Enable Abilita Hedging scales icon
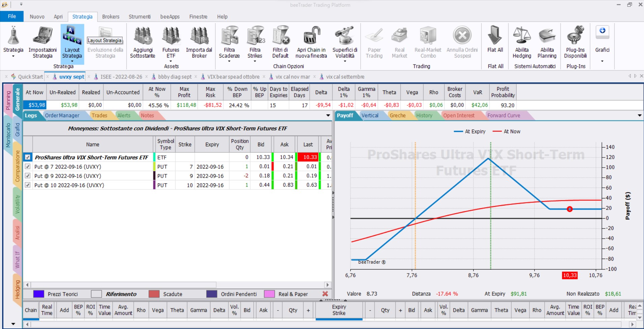This screenshot has width=644, height=329. [x=522, y=35]
